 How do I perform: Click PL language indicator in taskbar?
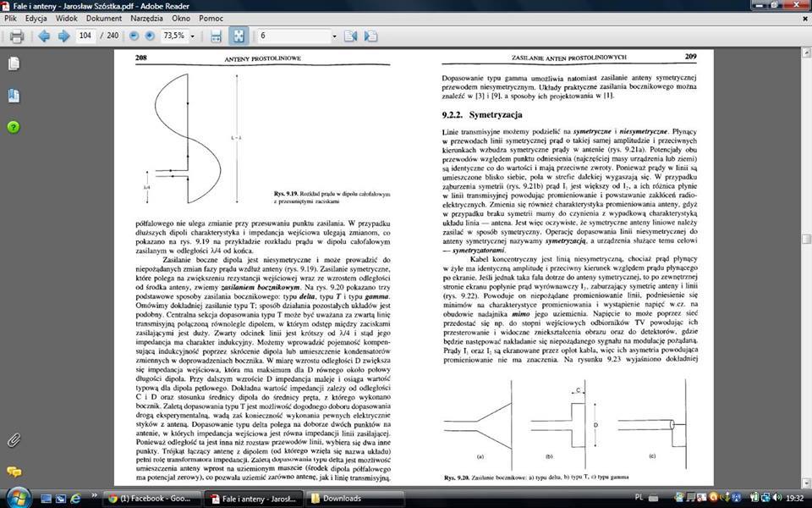639,498
